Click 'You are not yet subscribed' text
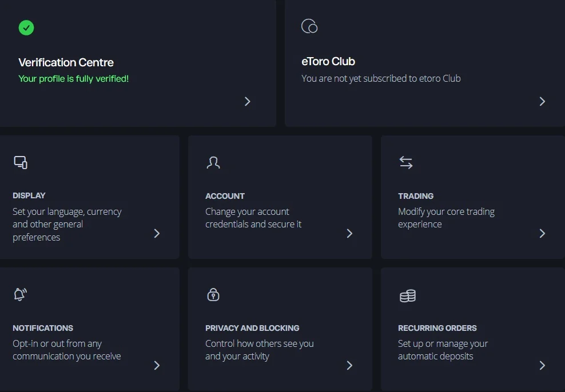565x392 pixels. (381, 78)
